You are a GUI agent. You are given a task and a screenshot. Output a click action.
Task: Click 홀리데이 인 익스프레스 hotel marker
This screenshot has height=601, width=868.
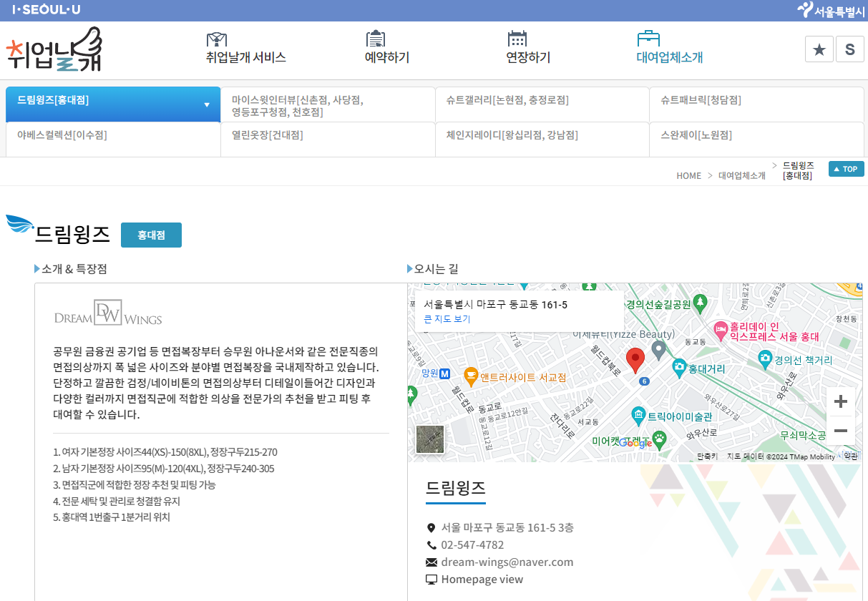[x=721, y=331]
